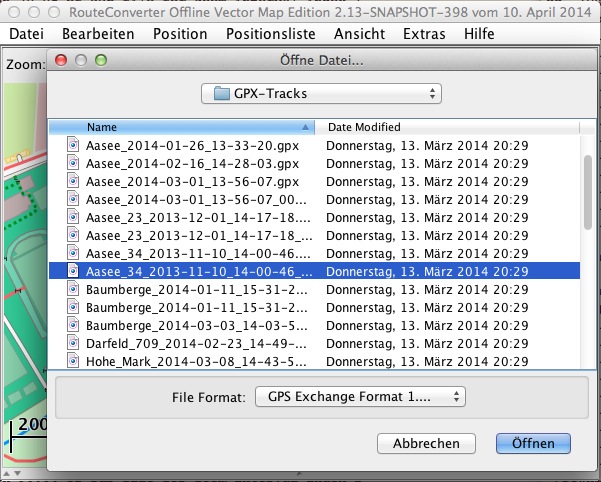Click file icon of Darfeld_709 track

(x=72, y=343)
